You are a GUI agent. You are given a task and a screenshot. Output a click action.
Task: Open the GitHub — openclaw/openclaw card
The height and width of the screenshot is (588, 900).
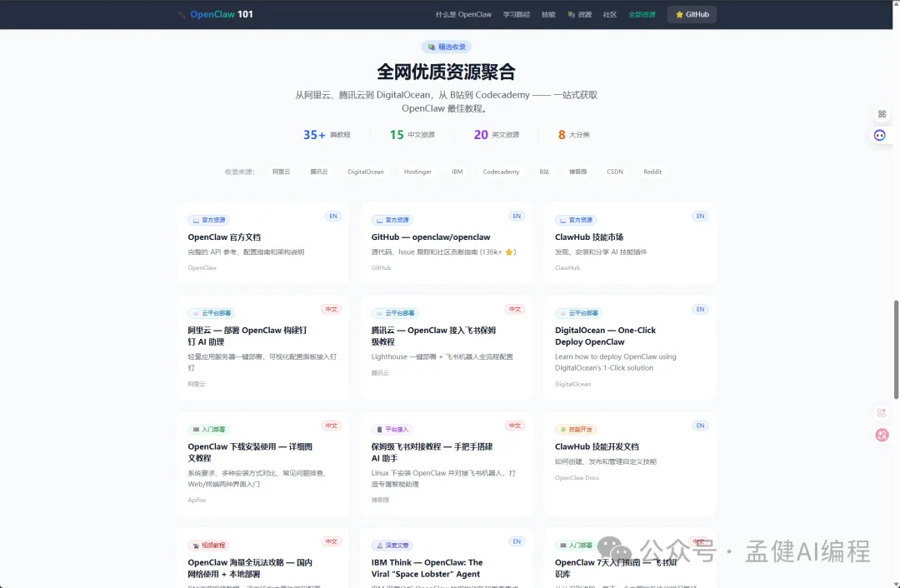[x=446, y=243]
